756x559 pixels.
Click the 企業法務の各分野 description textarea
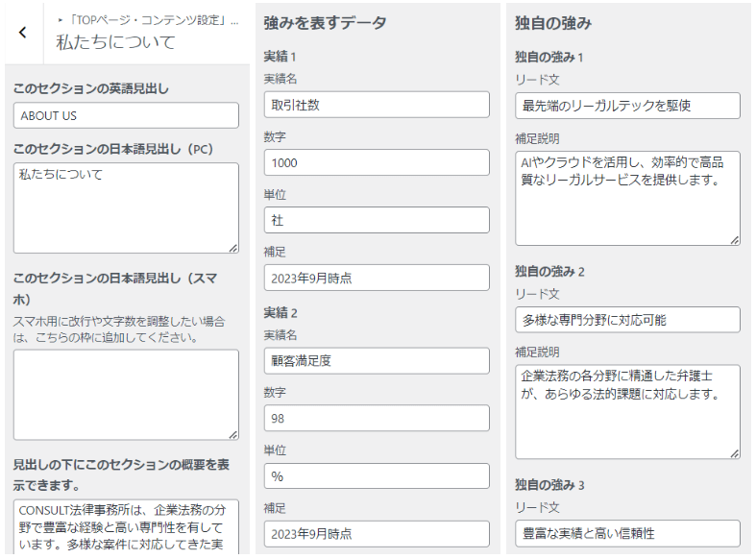click(627, 412)
